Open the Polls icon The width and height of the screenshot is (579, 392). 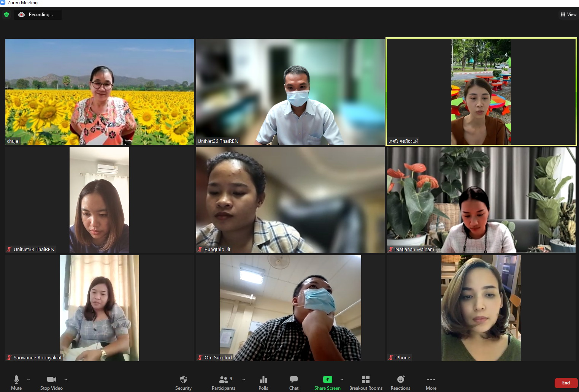tap(263, 382)
